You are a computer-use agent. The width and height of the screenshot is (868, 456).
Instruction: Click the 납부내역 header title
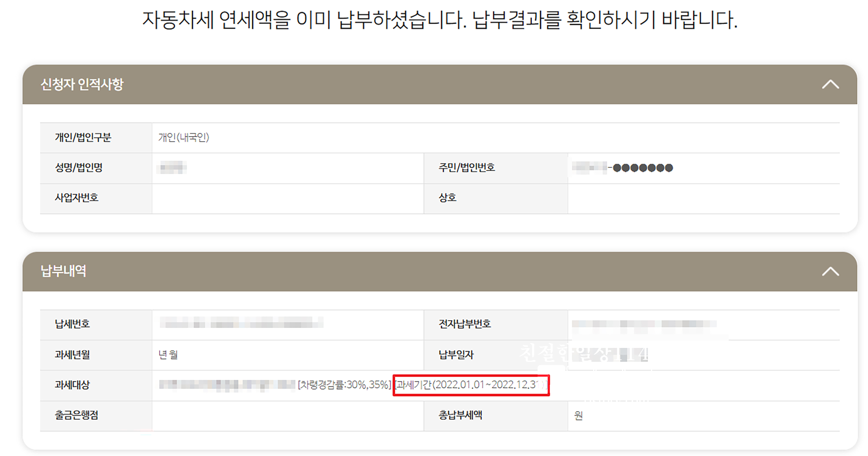tap(63, 271)
